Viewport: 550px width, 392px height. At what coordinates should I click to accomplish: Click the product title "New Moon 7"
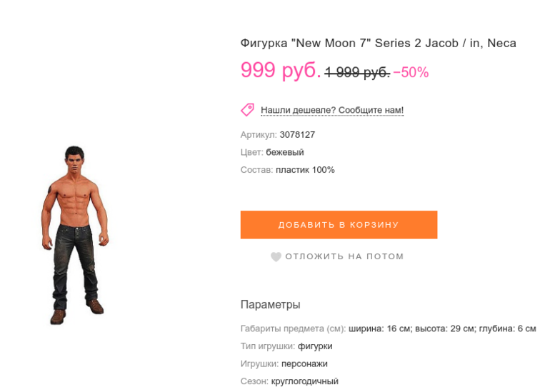click(x=378, y=44)
